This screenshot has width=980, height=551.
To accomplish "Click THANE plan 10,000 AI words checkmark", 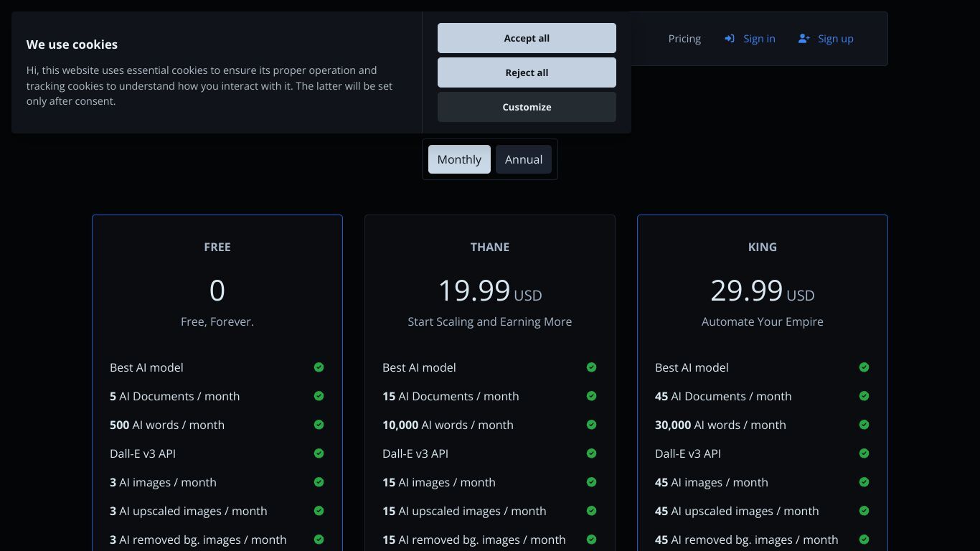I will point(591,425).
